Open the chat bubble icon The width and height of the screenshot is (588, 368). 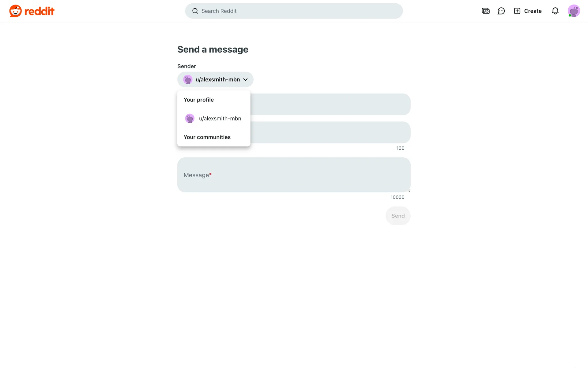(501, 11)
